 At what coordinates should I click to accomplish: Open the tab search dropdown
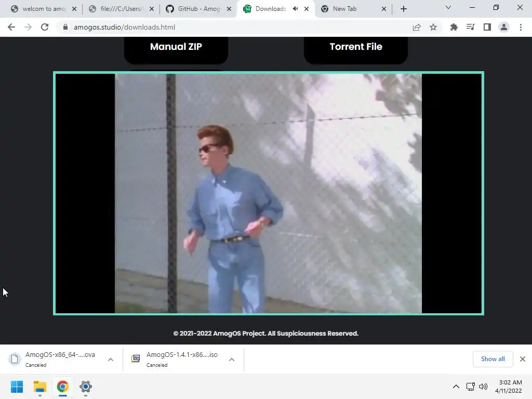448,7
